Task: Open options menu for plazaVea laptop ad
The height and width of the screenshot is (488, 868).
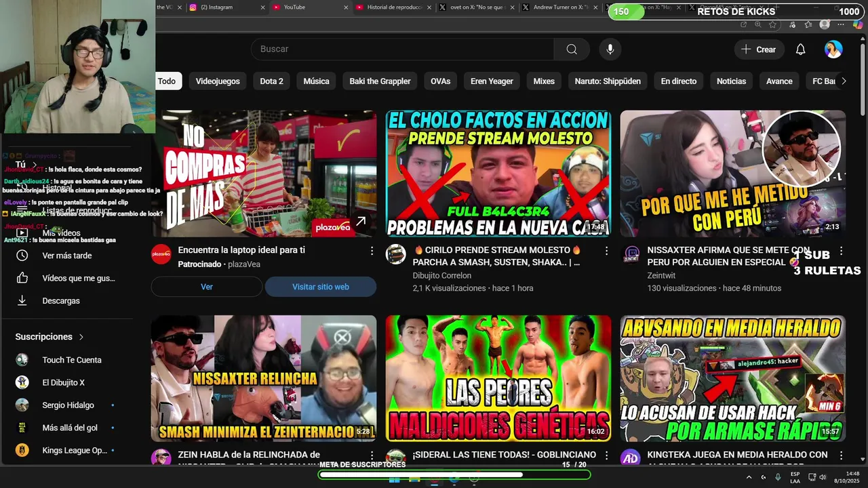Action: coord(372,251)
